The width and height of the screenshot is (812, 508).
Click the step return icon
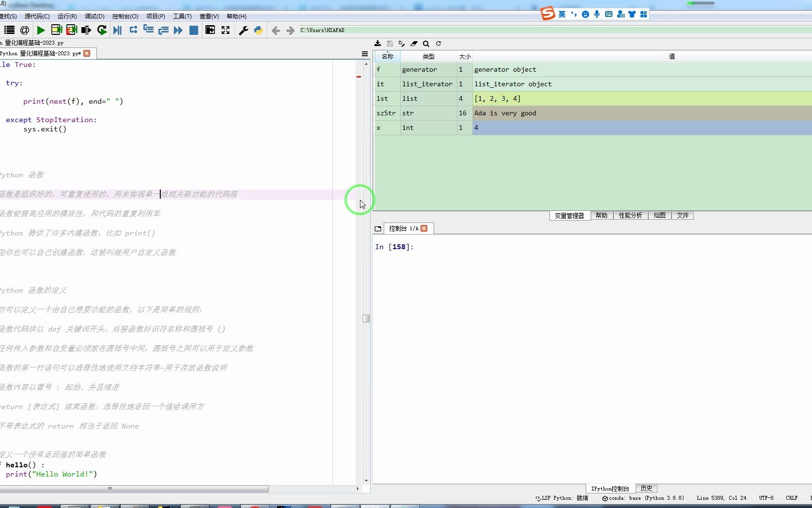pos(163,30)
